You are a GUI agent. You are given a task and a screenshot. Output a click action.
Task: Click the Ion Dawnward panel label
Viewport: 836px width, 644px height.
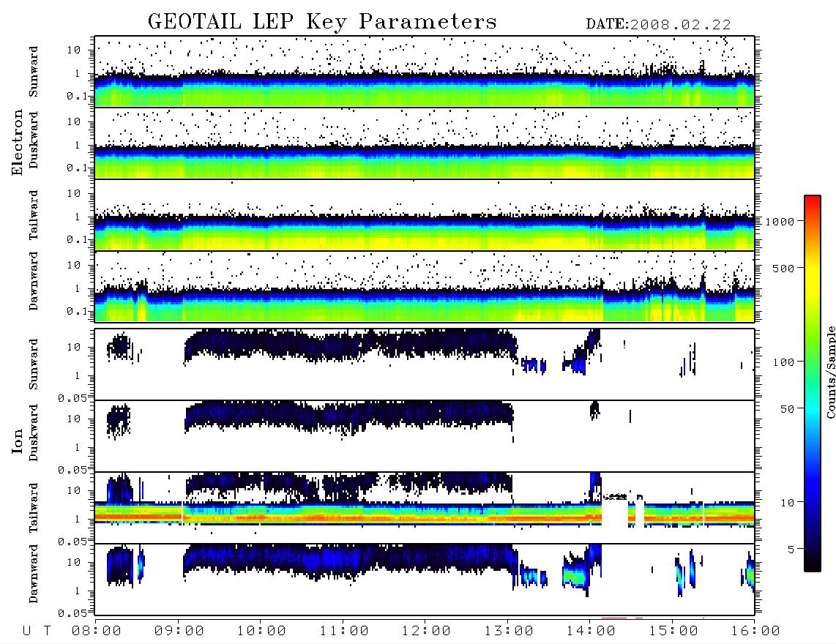(x=34, y=574)
